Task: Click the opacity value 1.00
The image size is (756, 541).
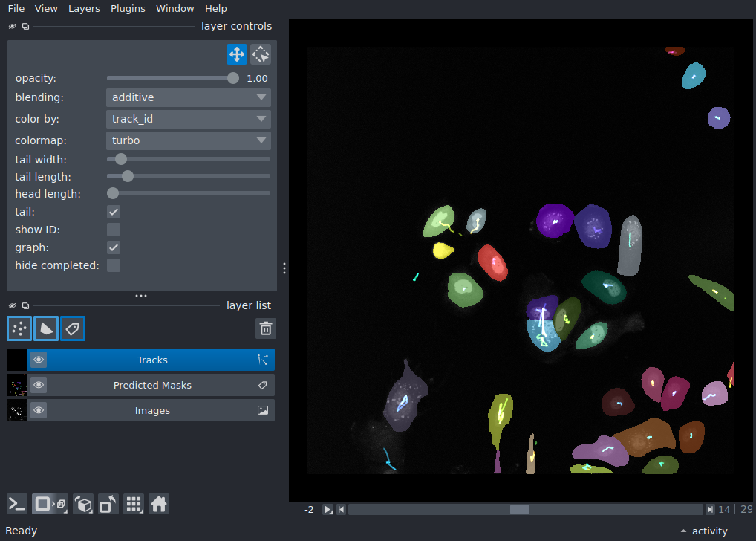Action: tap(257, 79)
